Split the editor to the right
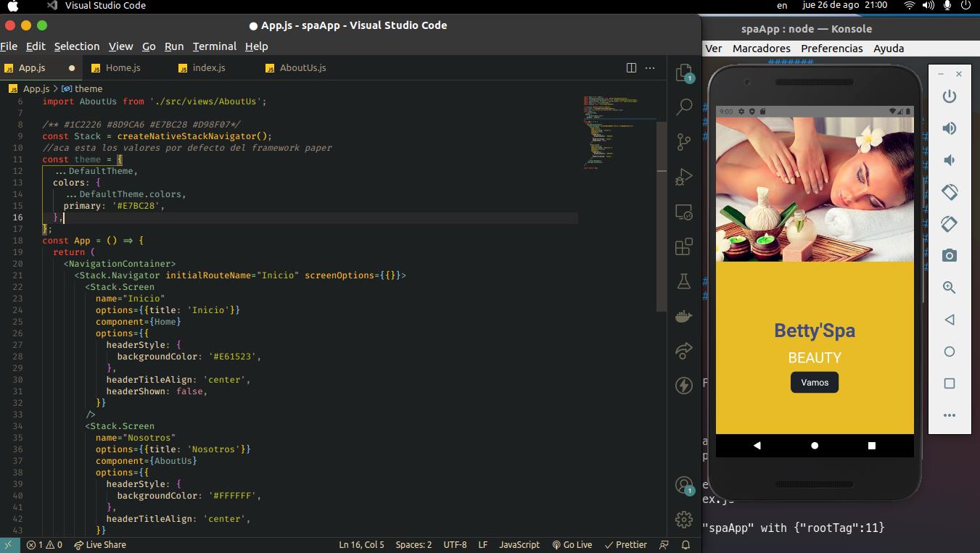 tap(631, 67)
